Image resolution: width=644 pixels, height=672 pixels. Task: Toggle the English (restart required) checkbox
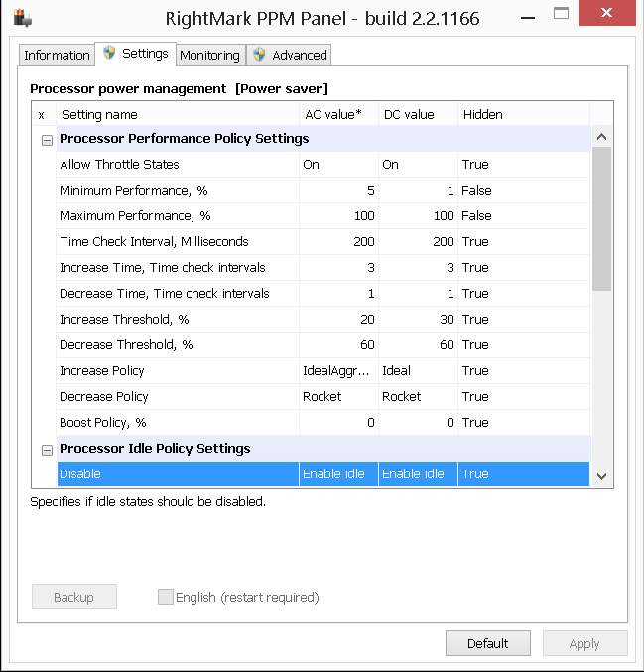click(166, 597)
